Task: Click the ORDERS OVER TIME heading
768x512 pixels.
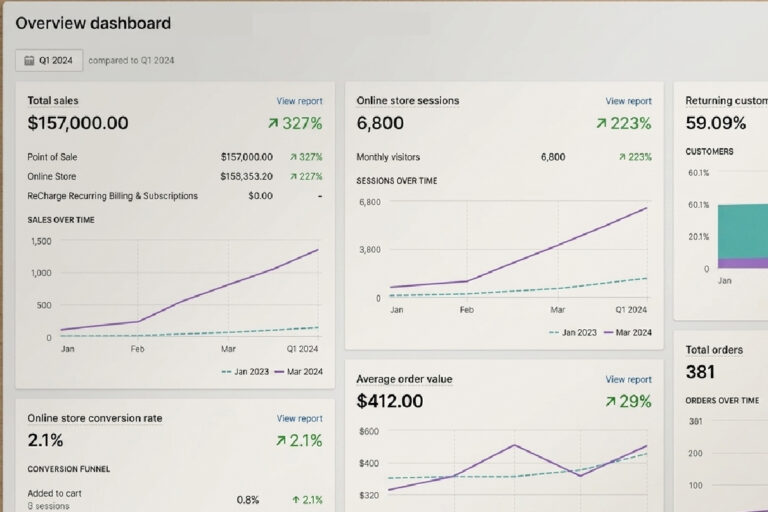Action: 722,400
